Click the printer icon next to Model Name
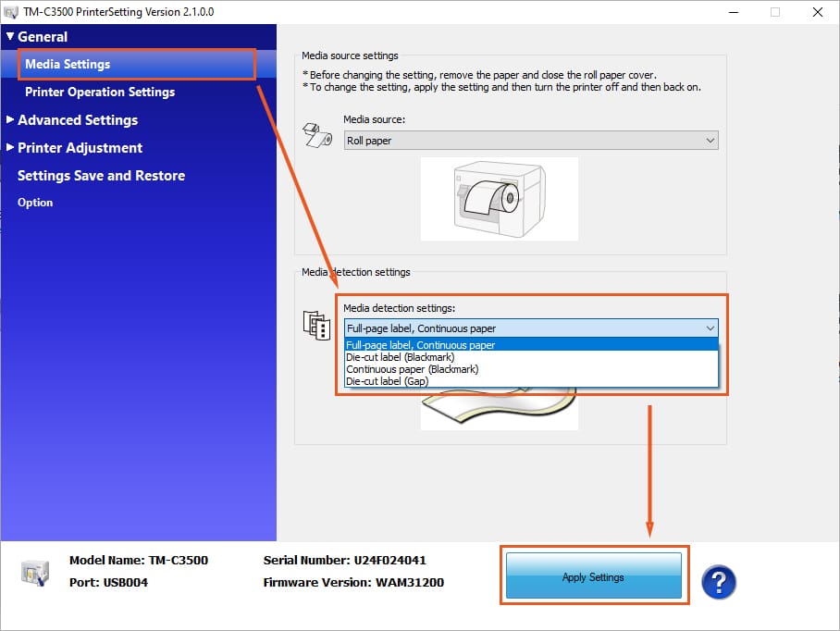 pyautogui.click(x=35, y=572)
